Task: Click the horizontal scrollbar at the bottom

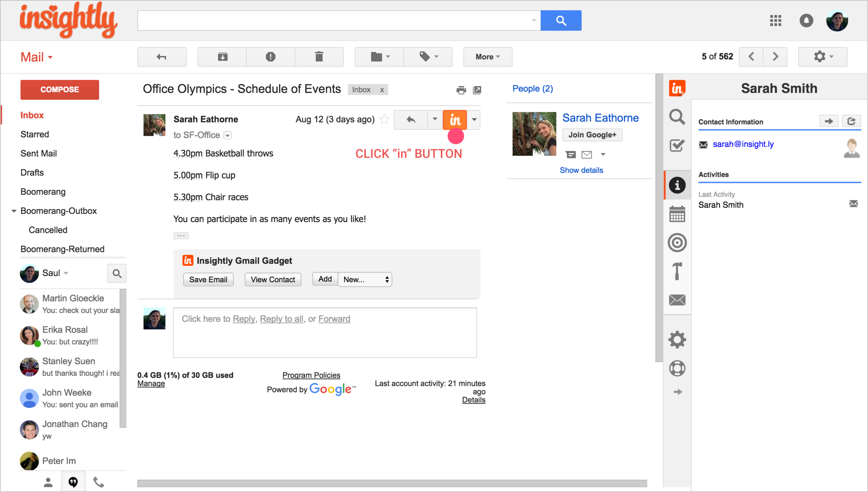Action: (x=392, y=483)
